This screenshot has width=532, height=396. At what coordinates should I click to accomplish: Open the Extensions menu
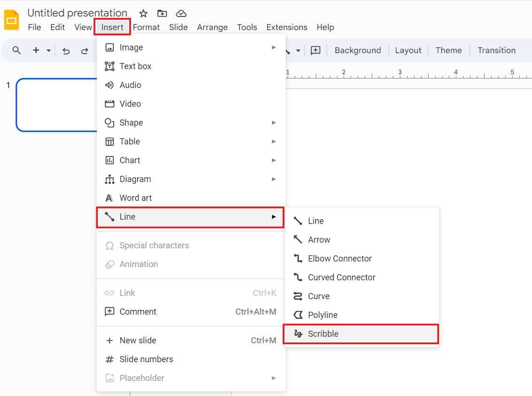point(287,27)
